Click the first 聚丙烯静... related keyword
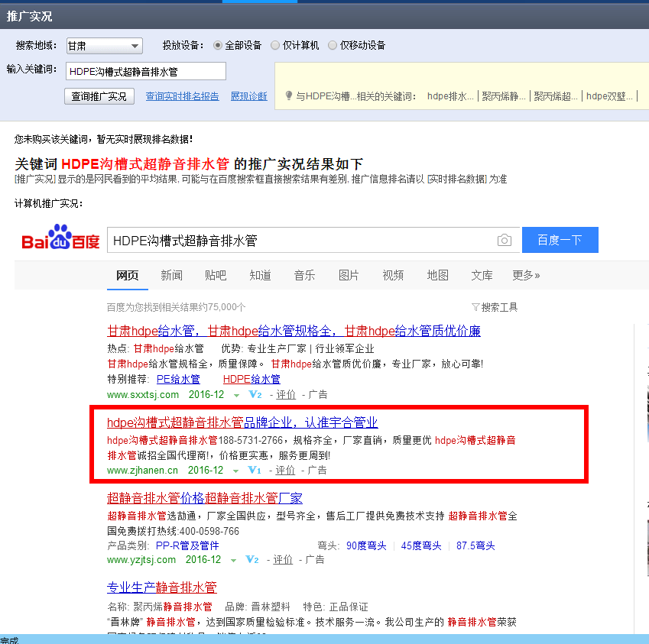 pos(503,96)
